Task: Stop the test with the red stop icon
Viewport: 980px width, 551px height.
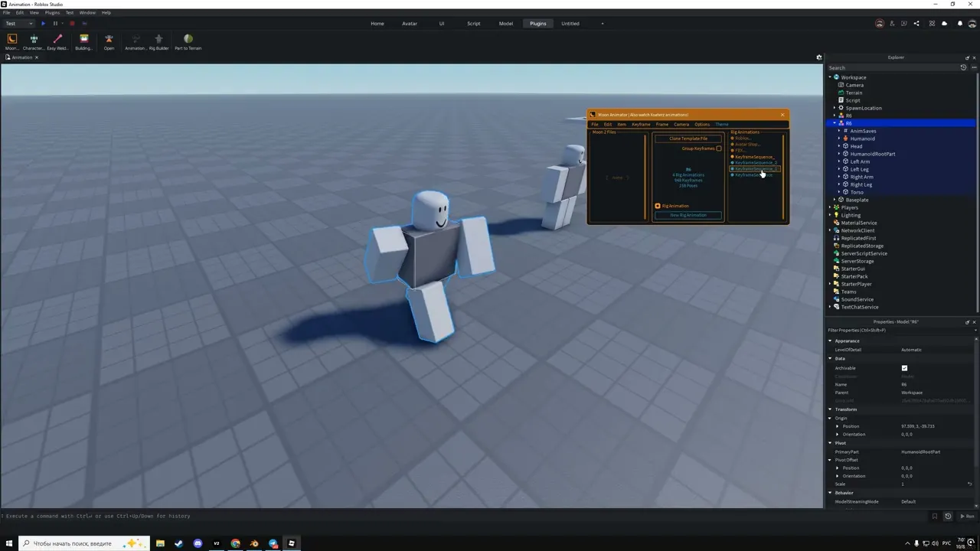Action: tap(72, 24)
